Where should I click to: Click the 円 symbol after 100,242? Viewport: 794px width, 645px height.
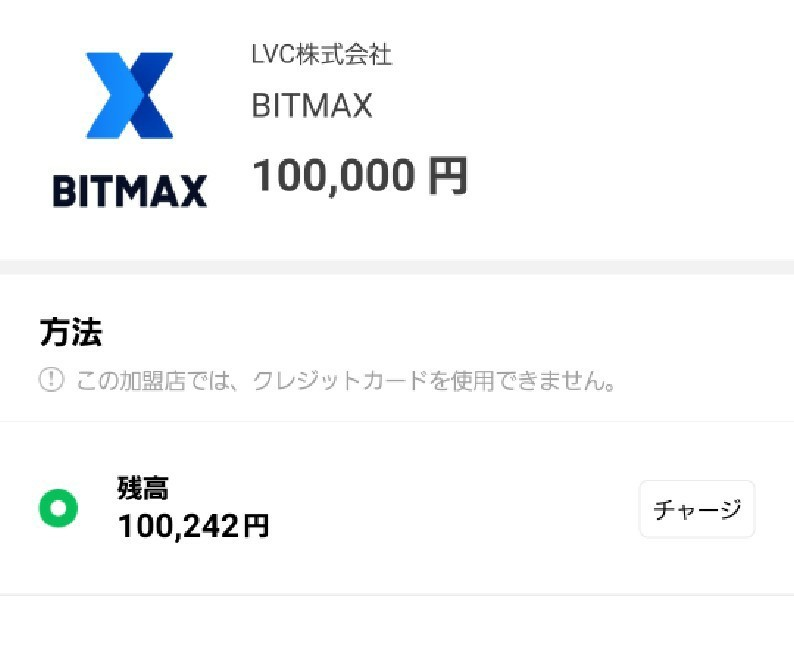click(256, 526)
